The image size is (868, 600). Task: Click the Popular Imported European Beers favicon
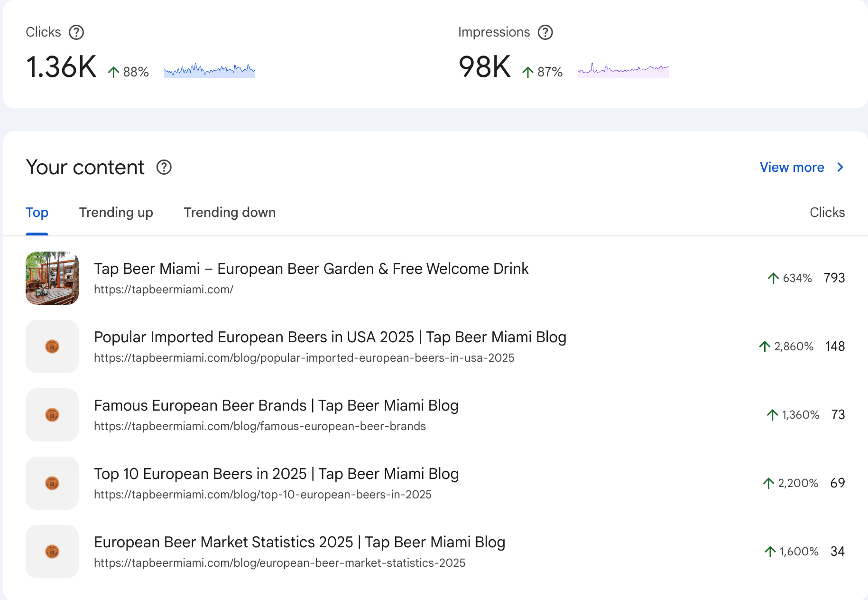pos(52,347)
